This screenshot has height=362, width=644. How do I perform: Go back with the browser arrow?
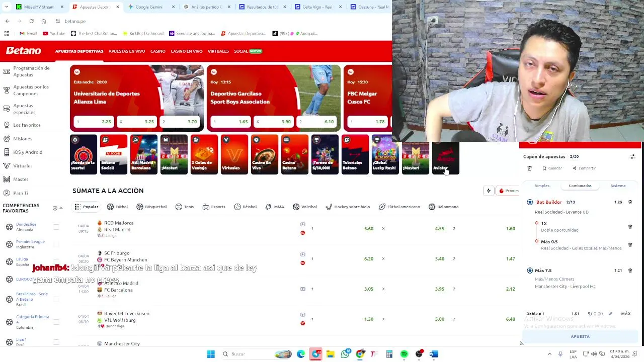click(7, 21)
